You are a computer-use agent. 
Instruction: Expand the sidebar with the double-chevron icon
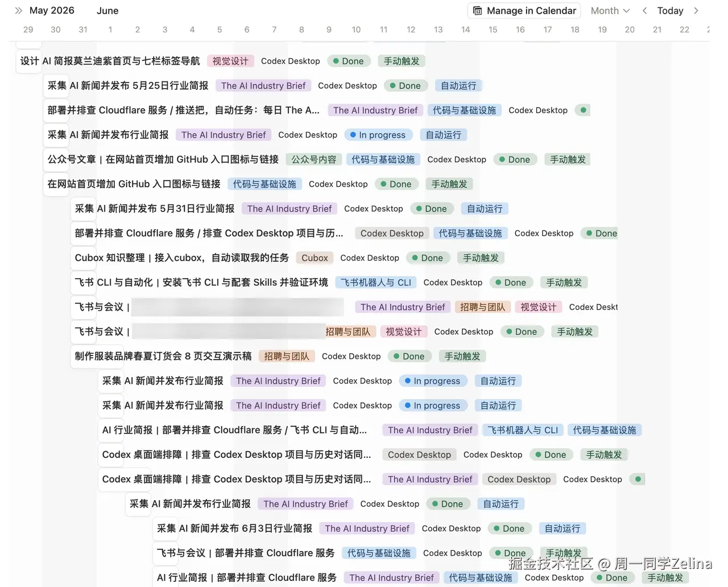[18, 11]
